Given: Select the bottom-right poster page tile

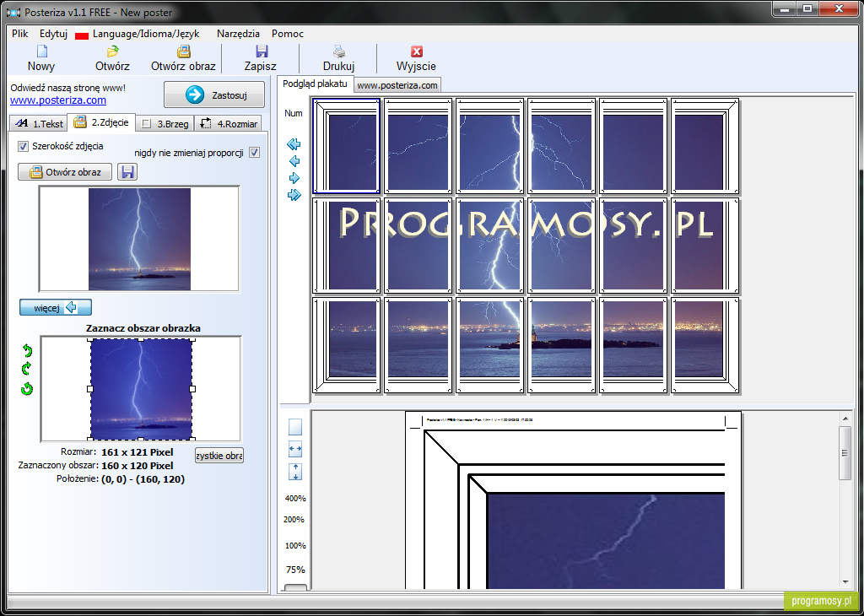Looking at the screenshot, I should tap(705, 345).
